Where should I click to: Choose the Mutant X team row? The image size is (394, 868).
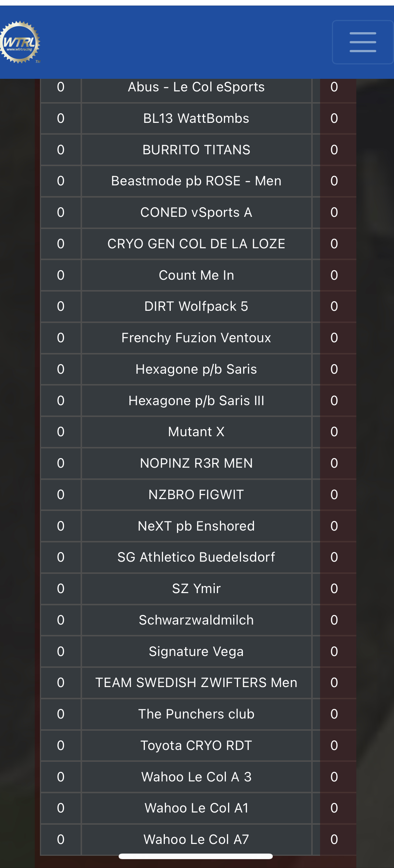[x=198, y=432]
